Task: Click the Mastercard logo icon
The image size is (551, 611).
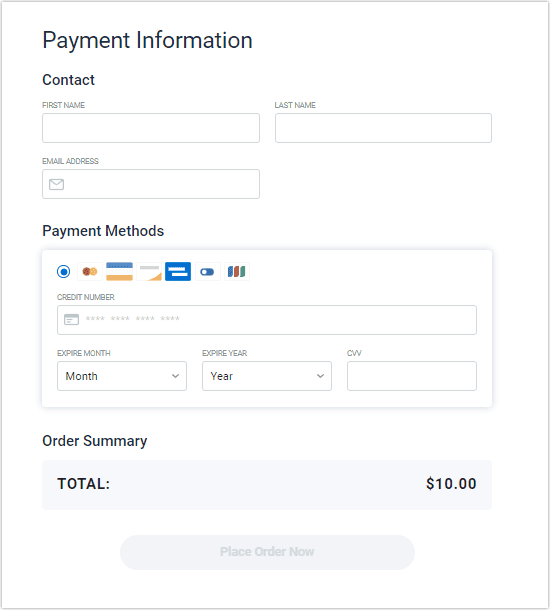Action: pyautogui.click(x=90, y=272)
